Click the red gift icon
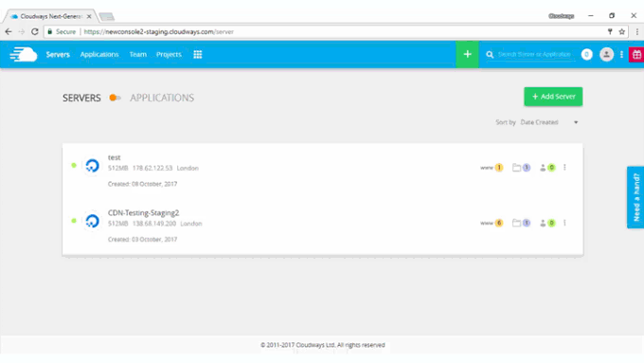This screenshot has height=363, width=644. [x=636, y=54]
